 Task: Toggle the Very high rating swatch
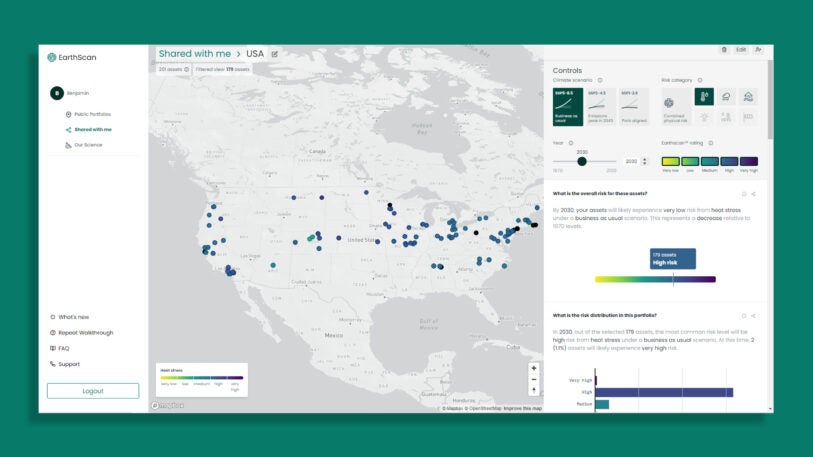click(x=749, y=161)
